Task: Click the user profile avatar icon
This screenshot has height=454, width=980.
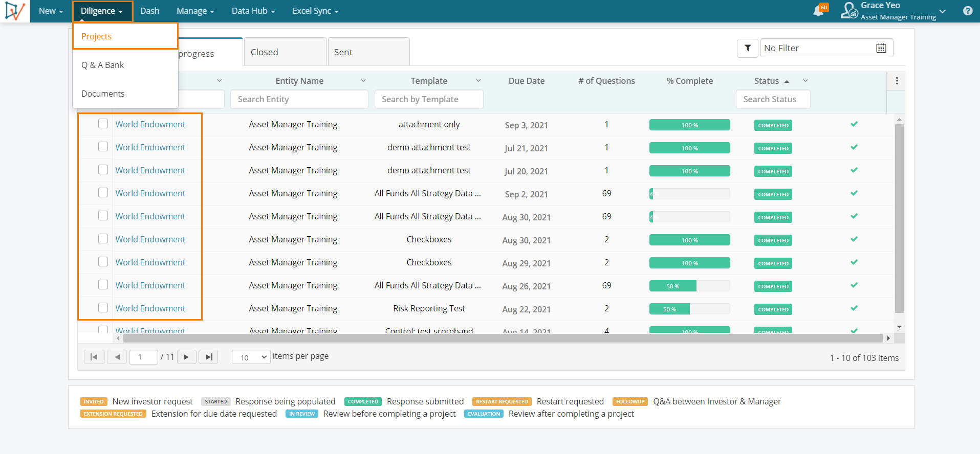Action: pos(849,11)
